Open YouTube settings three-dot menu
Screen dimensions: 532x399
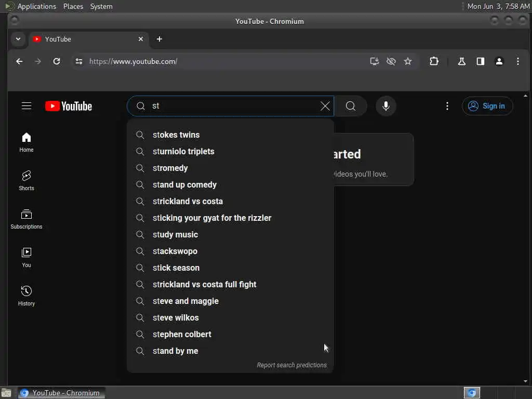447,106
